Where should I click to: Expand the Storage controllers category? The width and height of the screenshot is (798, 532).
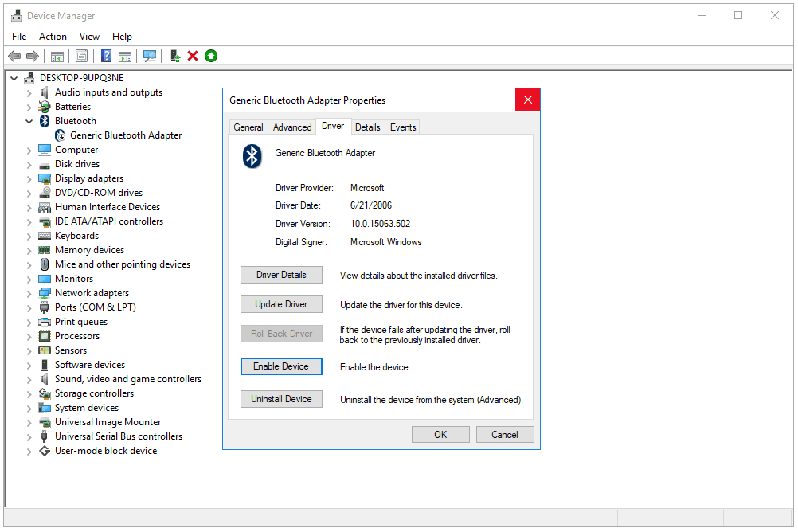29,394
